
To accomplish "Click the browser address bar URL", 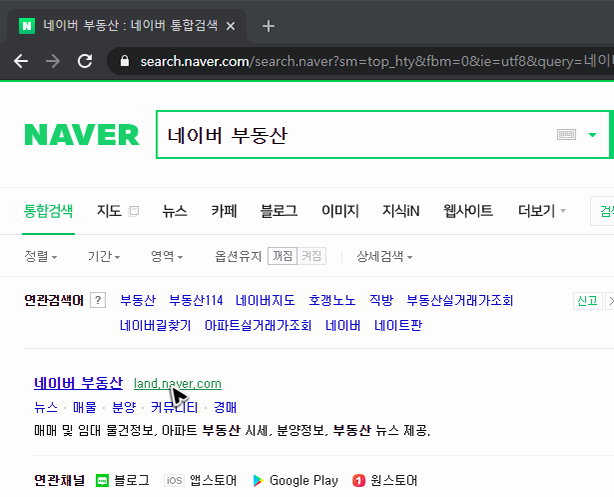I will [376, 61].
